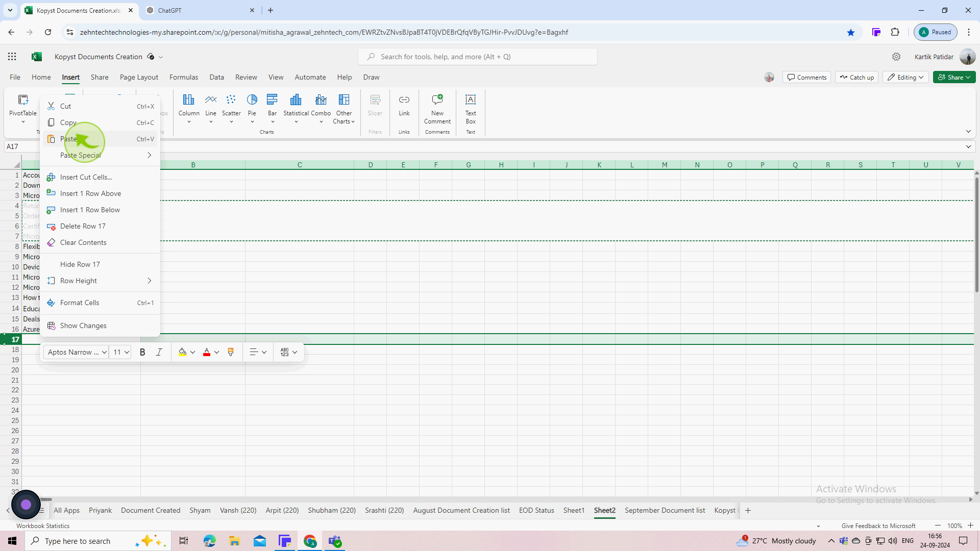This screenshot has width=980, height=551.
Task: Switch to the Formulas tab
Action: tap(184, 77)
